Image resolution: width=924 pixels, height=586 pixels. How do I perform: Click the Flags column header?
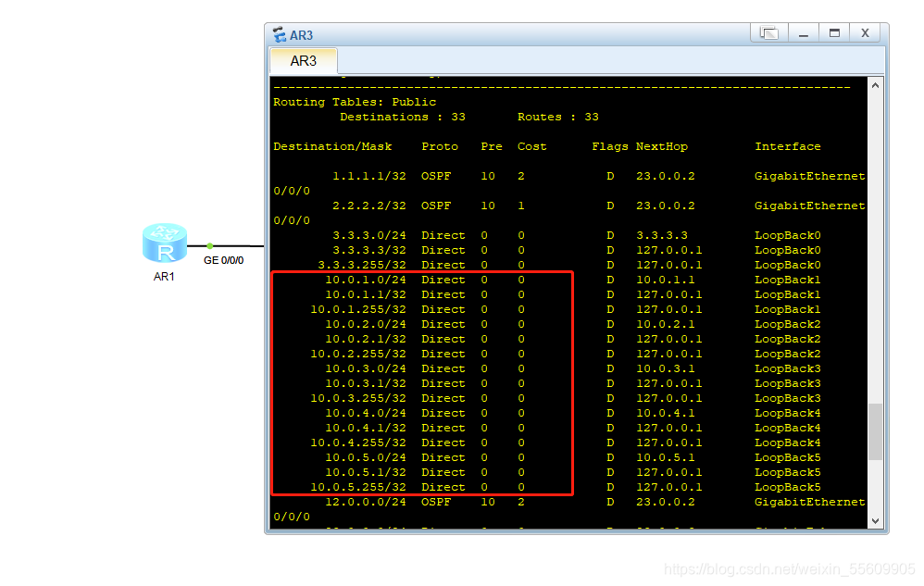pyautogui.click(x=610, y=146)
